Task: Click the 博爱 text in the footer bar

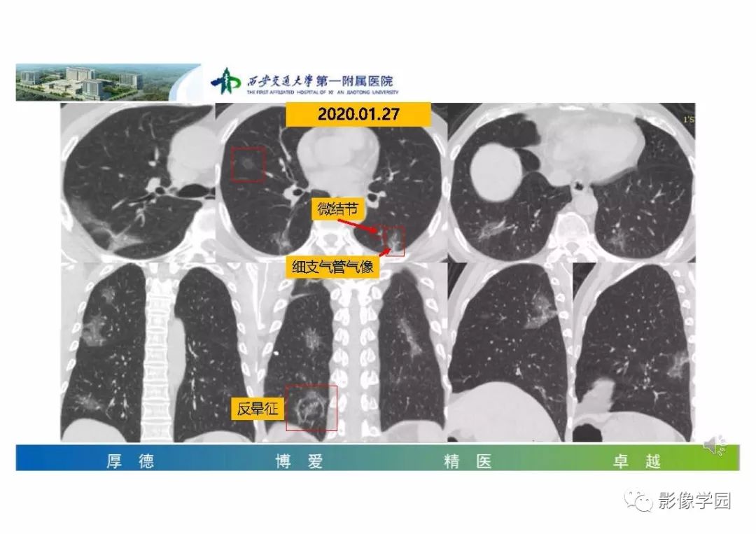Action: tap(299, 461)
